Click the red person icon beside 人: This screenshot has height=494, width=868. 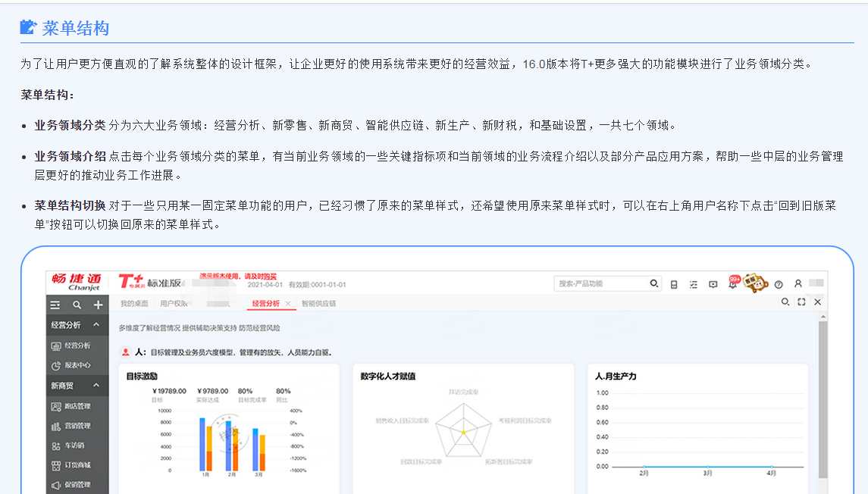pos(126,352)
